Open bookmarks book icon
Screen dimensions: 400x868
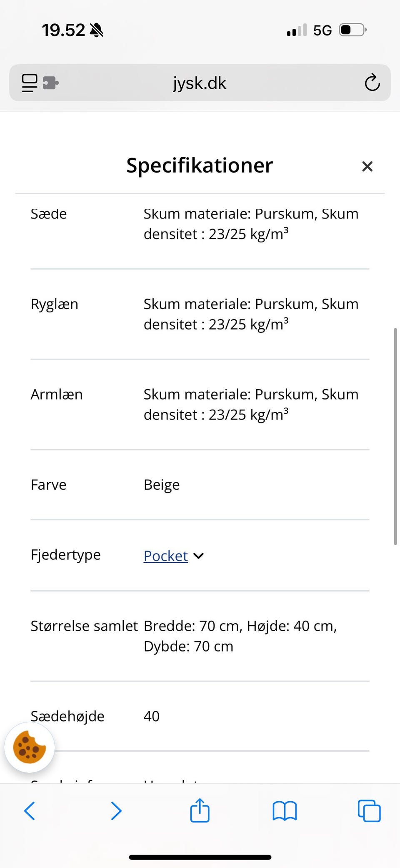[x=285, y=811]
